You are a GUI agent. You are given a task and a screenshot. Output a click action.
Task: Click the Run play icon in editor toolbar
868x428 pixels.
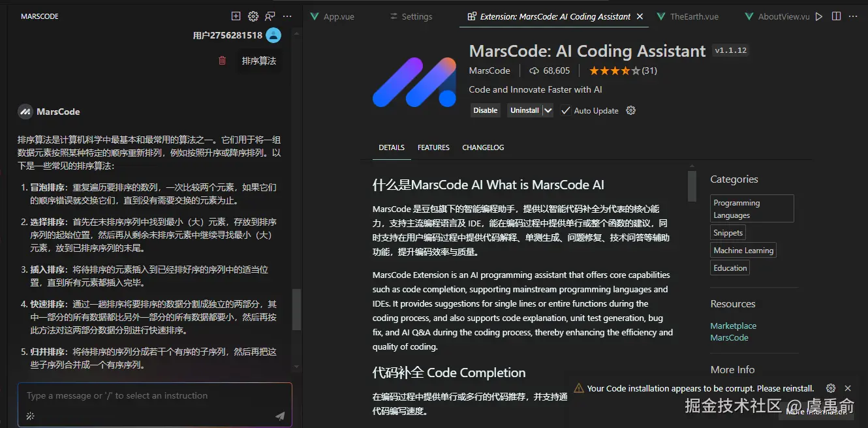pyautogui.click(x=819, y=16)
